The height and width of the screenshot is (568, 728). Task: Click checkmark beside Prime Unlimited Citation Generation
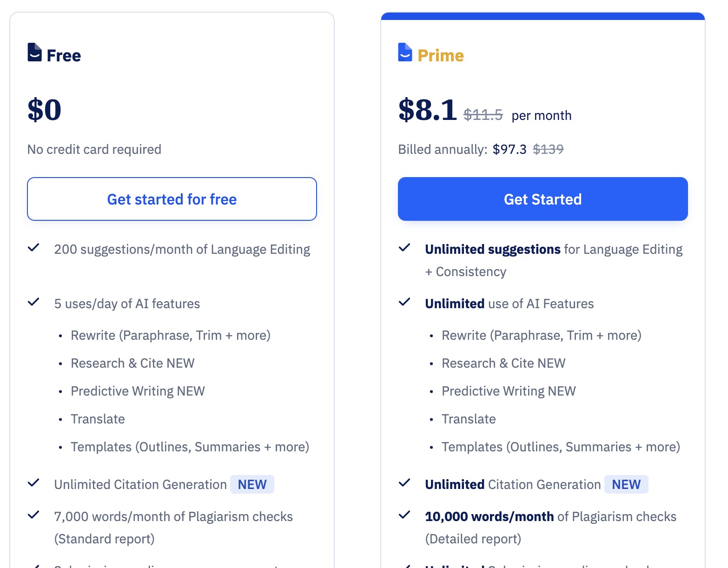tap(404, 483)
